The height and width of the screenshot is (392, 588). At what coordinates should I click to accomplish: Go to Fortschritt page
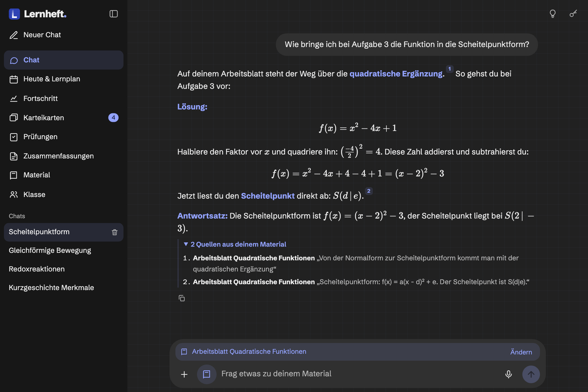pos(64,98)
